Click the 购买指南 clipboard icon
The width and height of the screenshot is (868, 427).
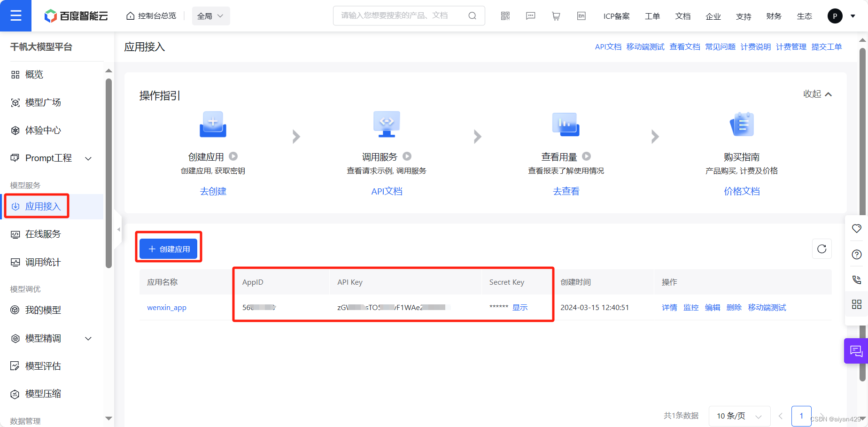[742, 124]
